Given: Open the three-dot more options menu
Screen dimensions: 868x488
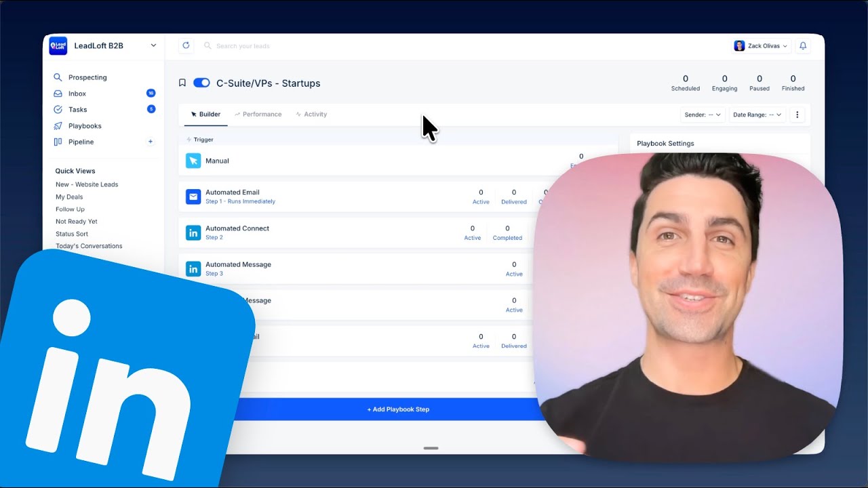Looking at the screenshot, I should tap(797, 115).
